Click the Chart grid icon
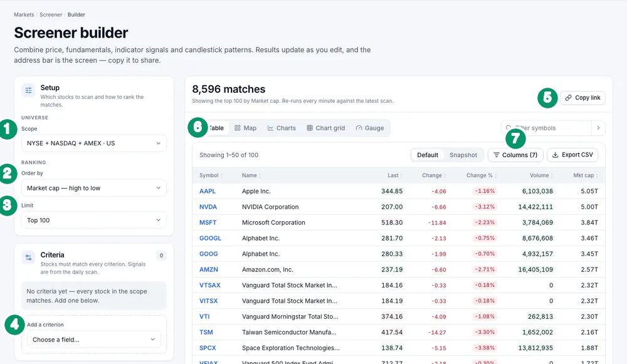Viewport: 627px width, 364px height. [x=310, y=128]
